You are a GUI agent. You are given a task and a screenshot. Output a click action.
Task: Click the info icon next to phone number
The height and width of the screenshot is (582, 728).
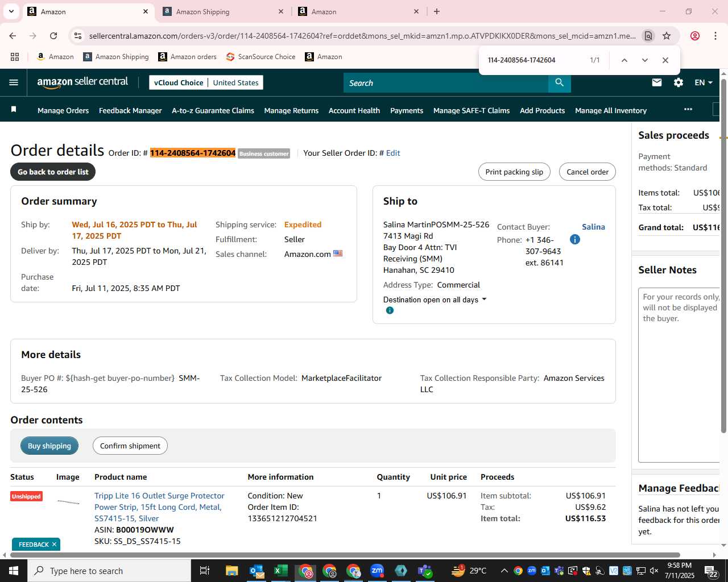point(575,239)
